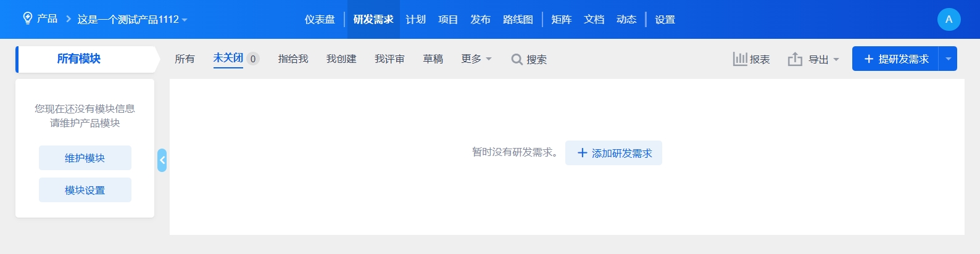This screenshot has height=254, width=980.
Task: Click the 0 count badge beside 未关闭
Action: coord(253,59)
